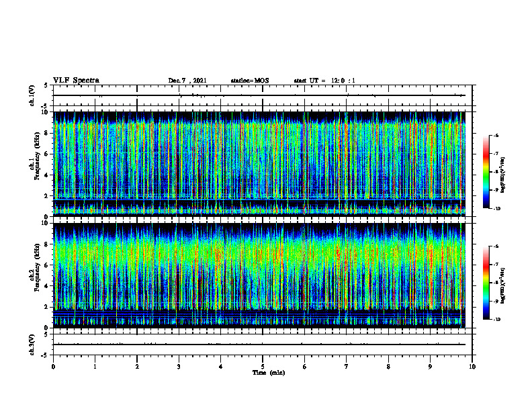Image resolution: width=532 pixels, height=411 pixels.
Task: Click the "-6" tick on ch.2 color bar
Action: point(496,246)
